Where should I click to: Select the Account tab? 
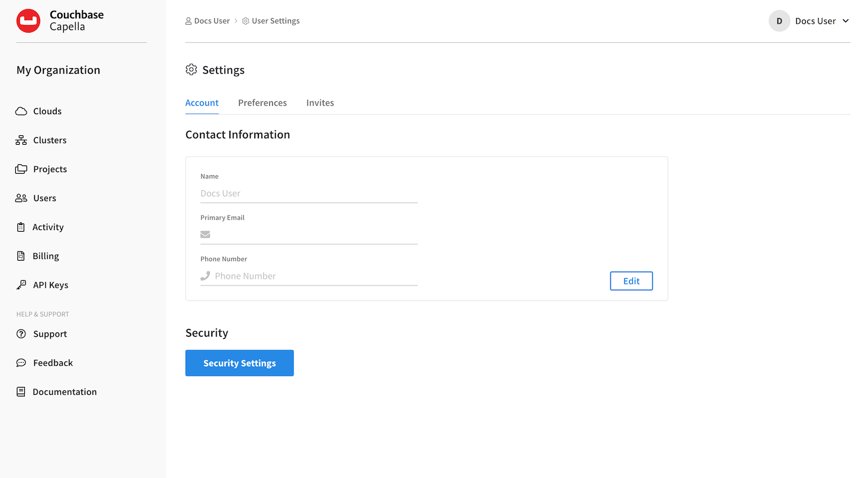(x=202, y=103)
